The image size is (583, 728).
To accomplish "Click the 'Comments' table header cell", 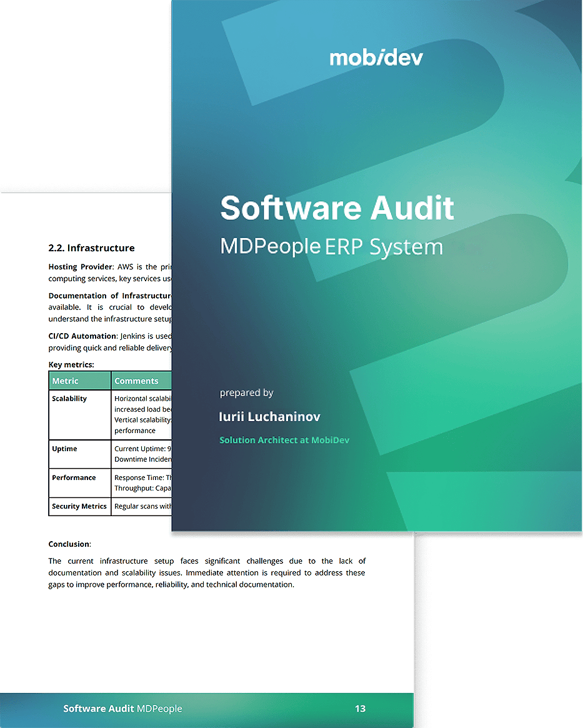I will point(142,381).
